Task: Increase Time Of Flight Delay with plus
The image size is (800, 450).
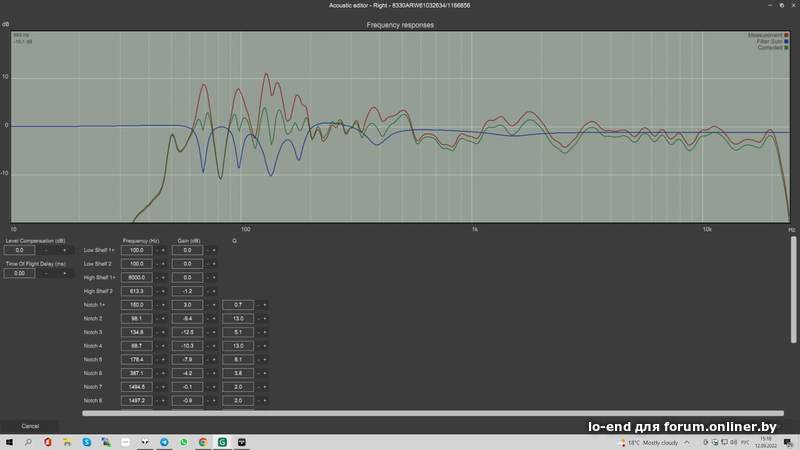Action: click(64, 273)
